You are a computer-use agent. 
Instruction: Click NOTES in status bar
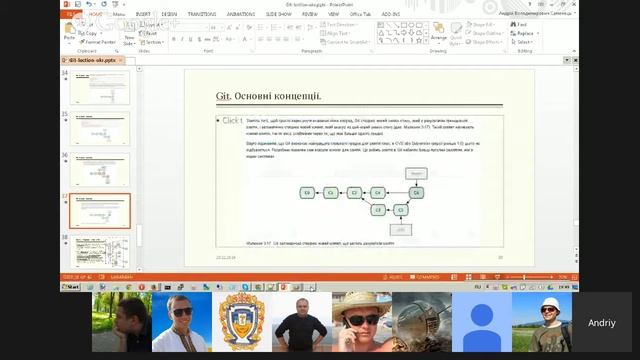pyautogui.click(x=393, y=277)
